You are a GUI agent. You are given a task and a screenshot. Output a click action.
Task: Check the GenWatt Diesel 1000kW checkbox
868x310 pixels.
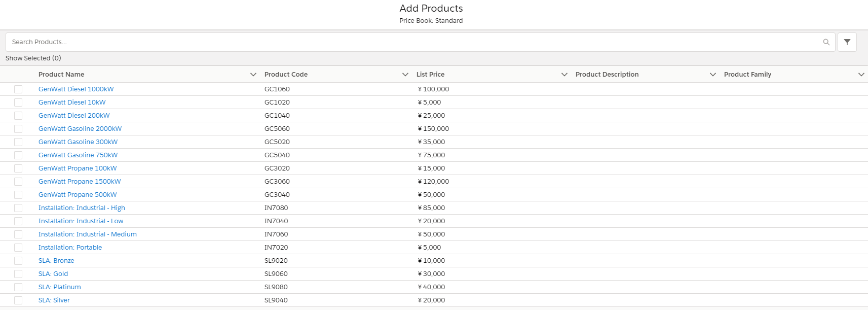click(18, 89)
